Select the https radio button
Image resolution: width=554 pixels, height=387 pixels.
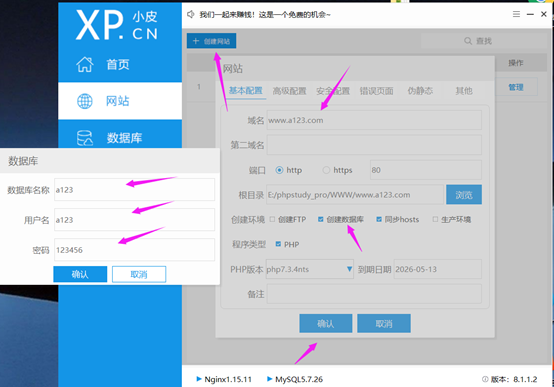click(326, 170)
